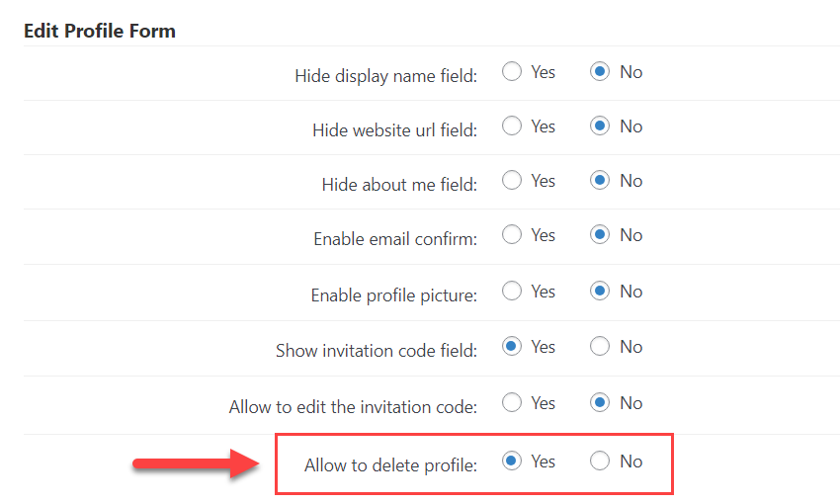
Task: Enable email confirm with Yes radio
Action: (512, 234)
